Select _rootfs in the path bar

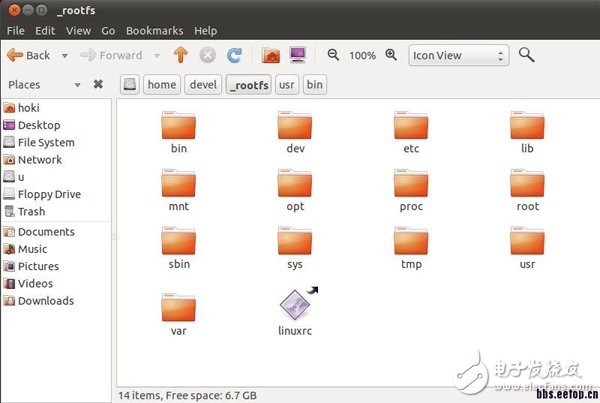[249, 84]
